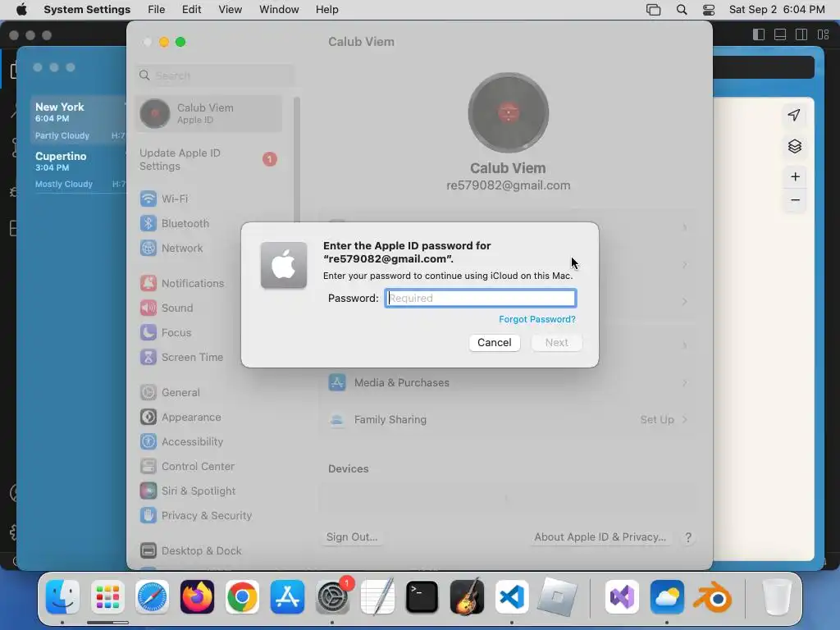Viewport: 840px width, 630px height.
Task: Open About Apple ID & Privacy…
Action: tap(600, 536)
